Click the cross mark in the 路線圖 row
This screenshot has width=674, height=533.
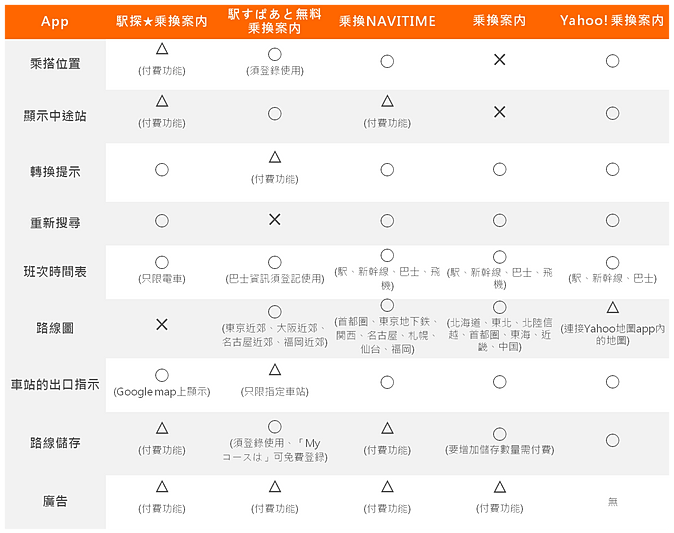point(162,325)
